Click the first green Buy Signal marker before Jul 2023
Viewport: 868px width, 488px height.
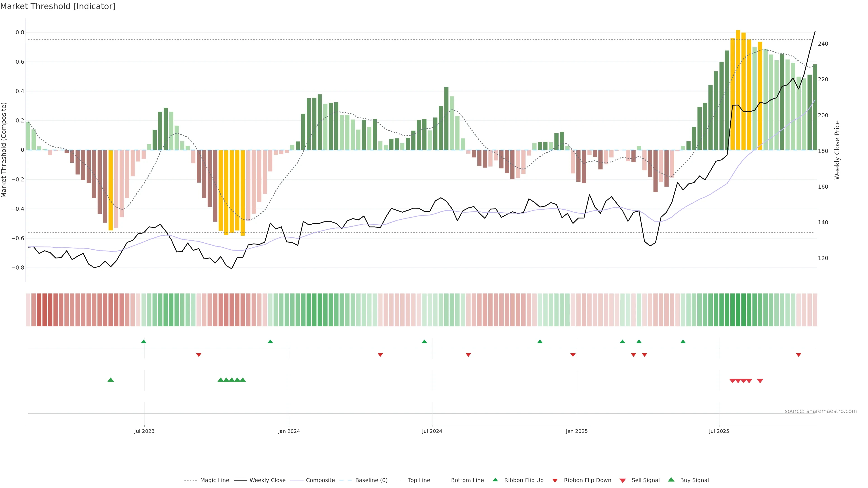coord(111,380)
